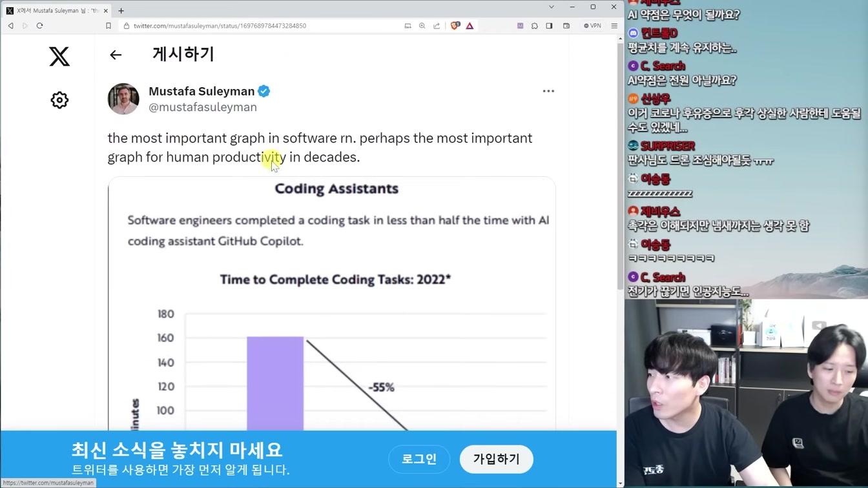Open the three-dot more menu on the post

pyautogui.click(x=548, y=91)
